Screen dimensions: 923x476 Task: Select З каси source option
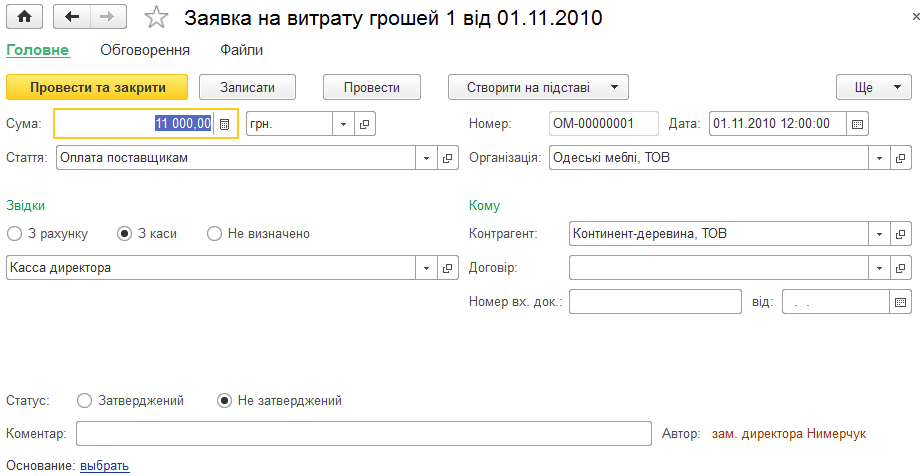pos(147,234)
